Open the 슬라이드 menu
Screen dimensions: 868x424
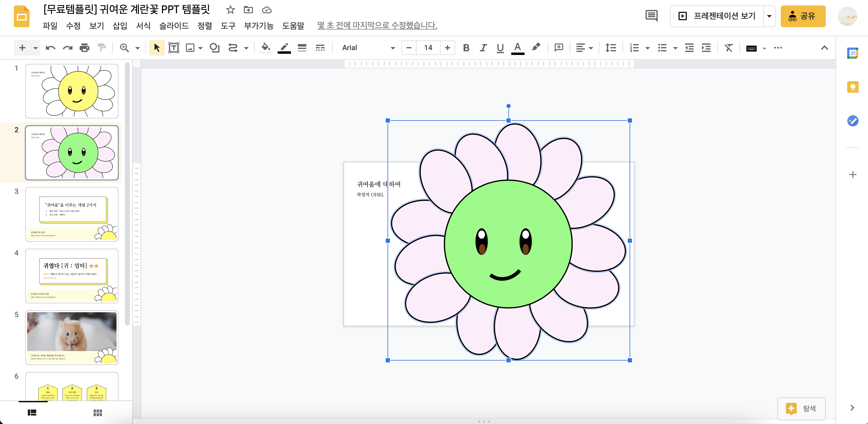pos(174,26)
